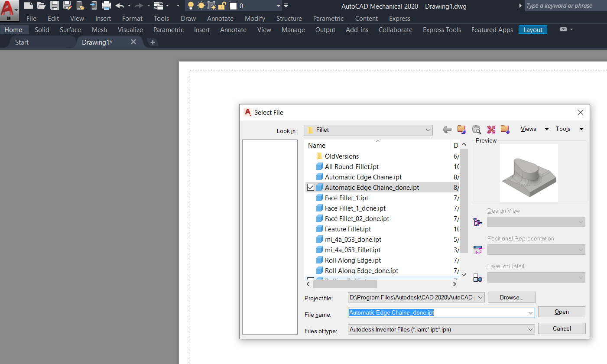Screen dimensions: 607x364
Task: Click the New drawing icon in Quick Access
Action: pos(28,6)
